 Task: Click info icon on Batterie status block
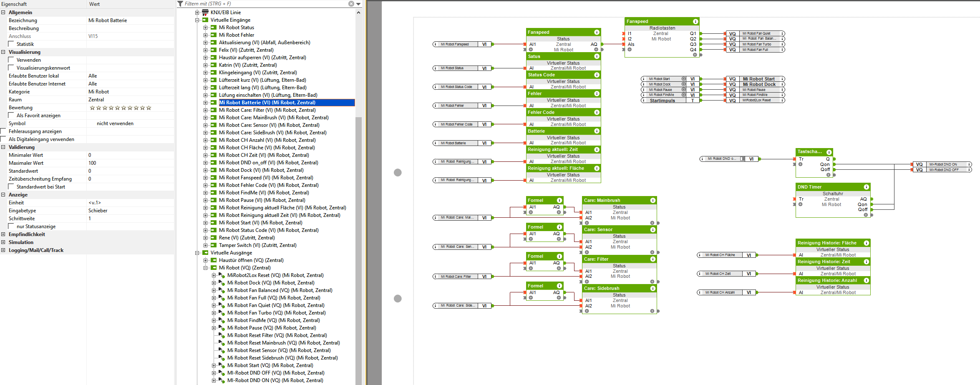click(x=597, y=131)
